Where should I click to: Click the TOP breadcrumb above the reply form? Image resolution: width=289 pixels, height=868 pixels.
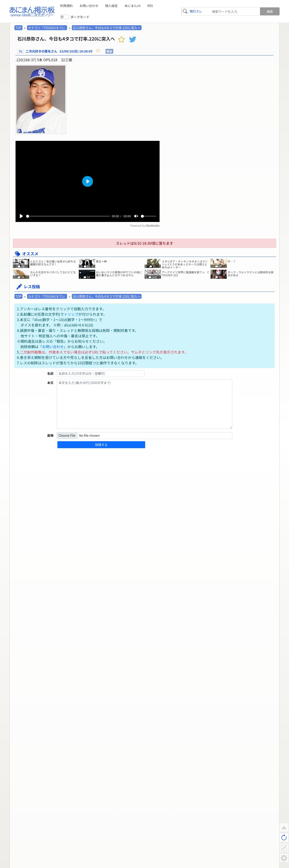click(18, 297)
